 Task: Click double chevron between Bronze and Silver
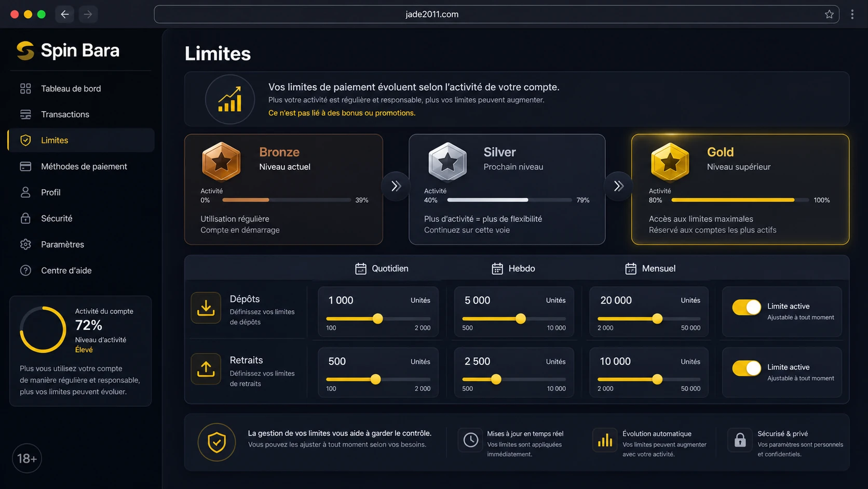396,186
